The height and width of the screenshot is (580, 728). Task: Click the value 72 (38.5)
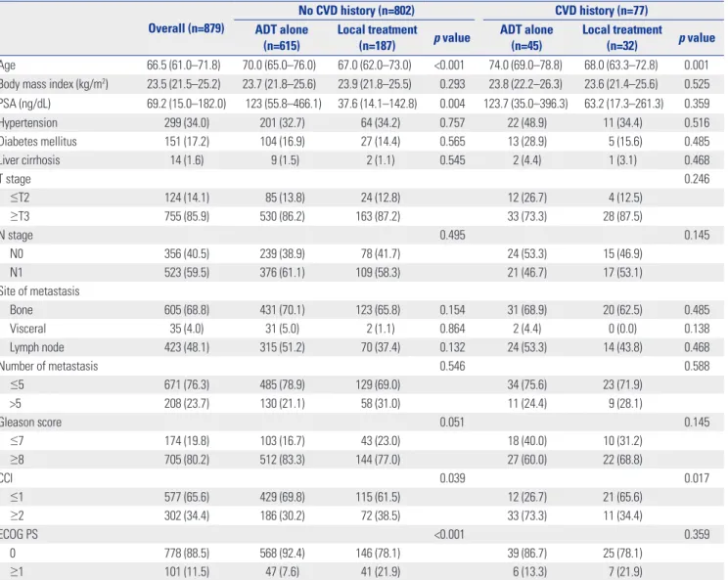381,515
